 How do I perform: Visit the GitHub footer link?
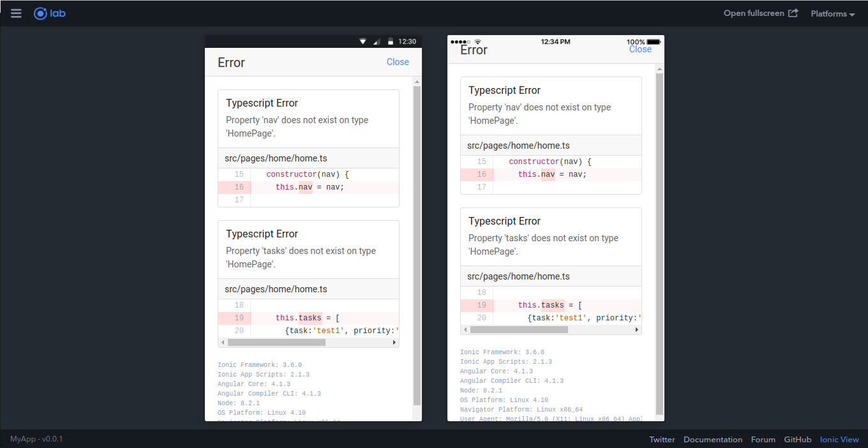coord(797,439)
